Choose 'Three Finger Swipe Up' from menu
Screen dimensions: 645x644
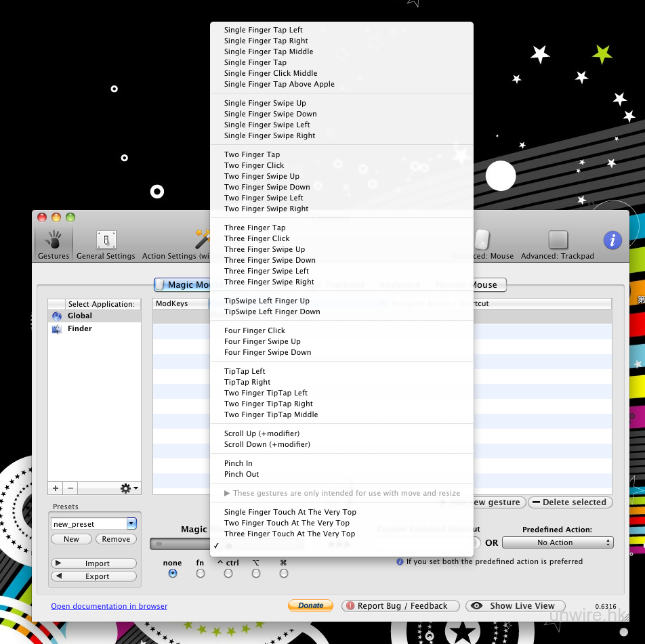click(x=265, y=249)
